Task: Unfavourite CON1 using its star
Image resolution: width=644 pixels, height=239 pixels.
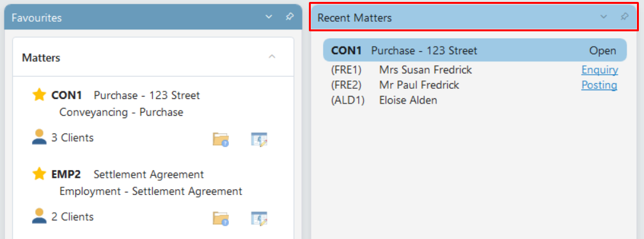Action: click(39, 95)
